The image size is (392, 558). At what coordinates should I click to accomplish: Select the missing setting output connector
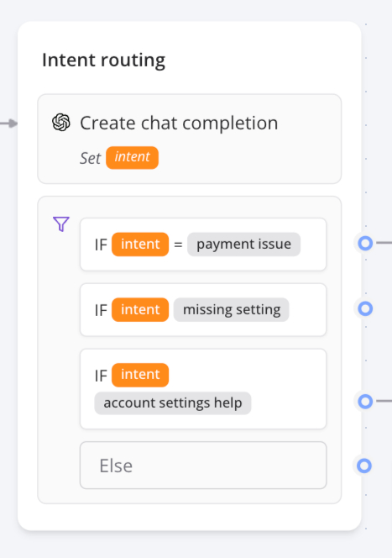point(365,308)
